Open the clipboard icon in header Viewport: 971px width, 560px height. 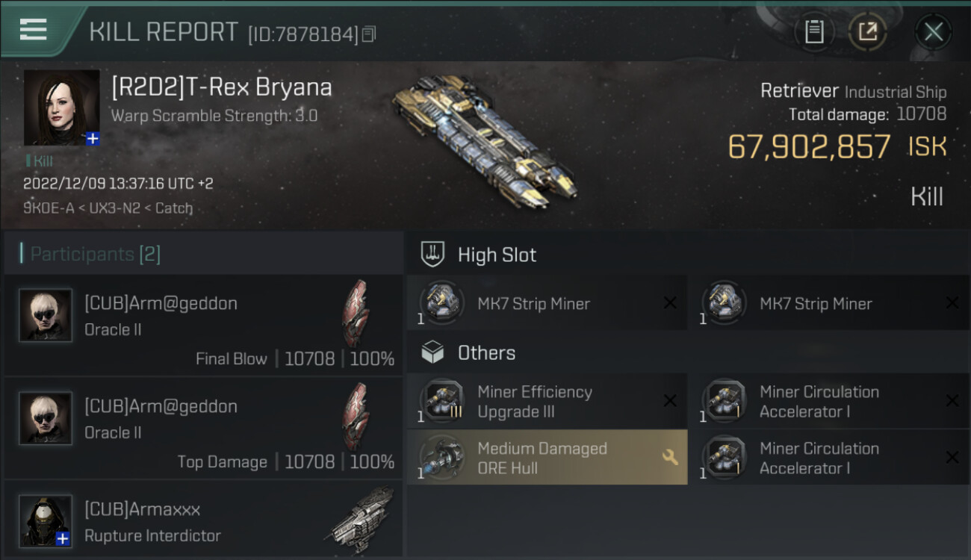coord(814,32)
